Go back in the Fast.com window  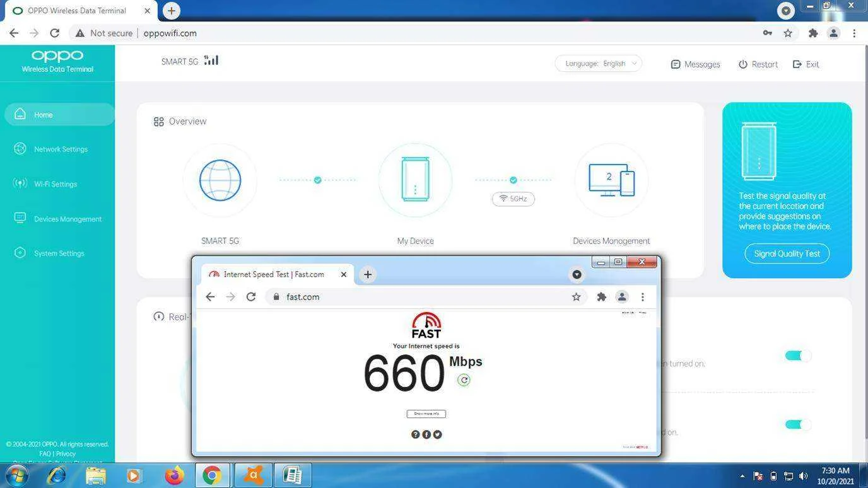coord(210,297)
